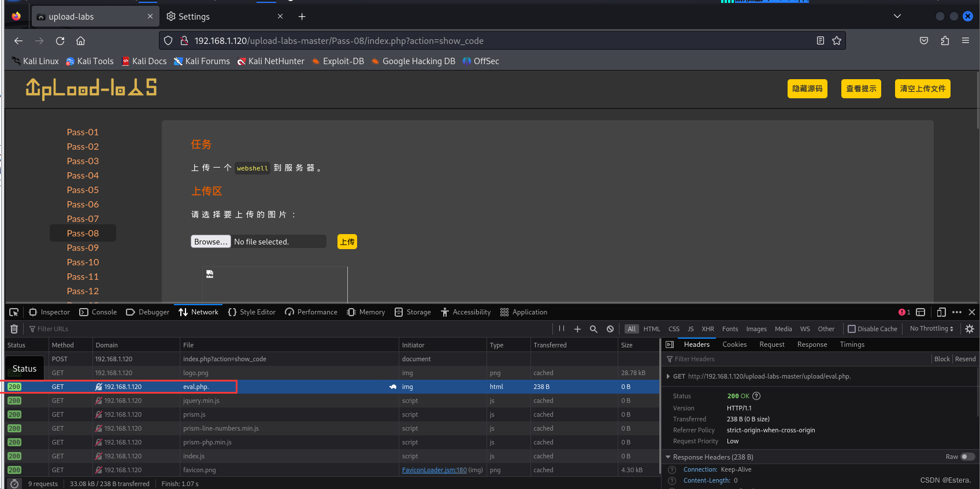Collapse the network details sidebar pane

pos(670,344)
